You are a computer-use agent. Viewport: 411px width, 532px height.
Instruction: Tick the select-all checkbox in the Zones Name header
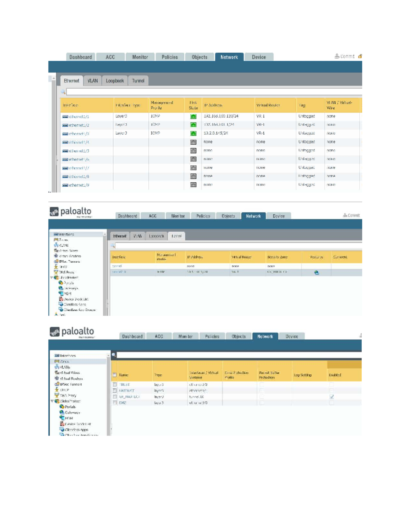click(x=115, y=375)
